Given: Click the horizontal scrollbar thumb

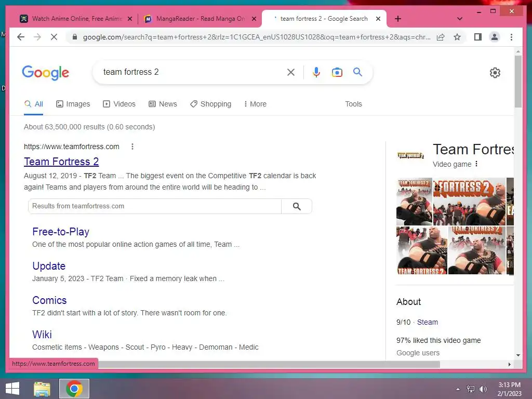Looking at the screenshot, I should 269,364.
